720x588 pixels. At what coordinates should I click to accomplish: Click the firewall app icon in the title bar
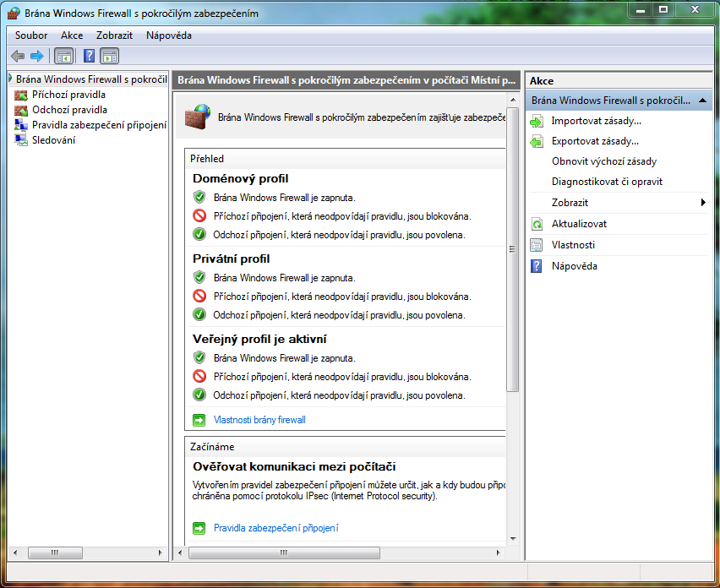click(x=14, y=13)
